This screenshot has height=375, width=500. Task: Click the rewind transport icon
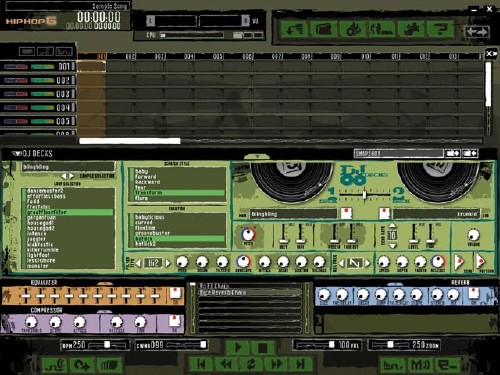[x=226, y=364]
